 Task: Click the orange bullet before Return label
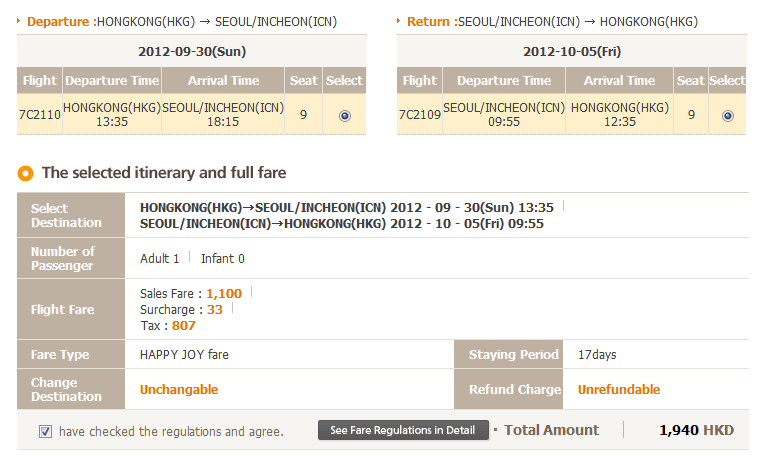[x=401, y=21]
